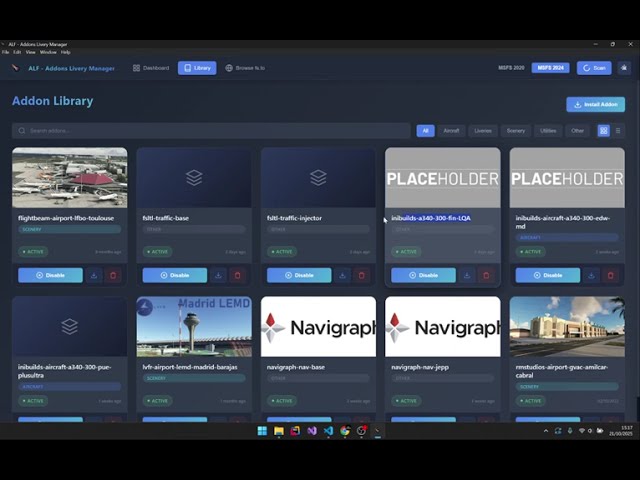Click download icon for flightbeam-airport-lfbo-toulouse
The image size is (640, 480).
click(94, 275)
